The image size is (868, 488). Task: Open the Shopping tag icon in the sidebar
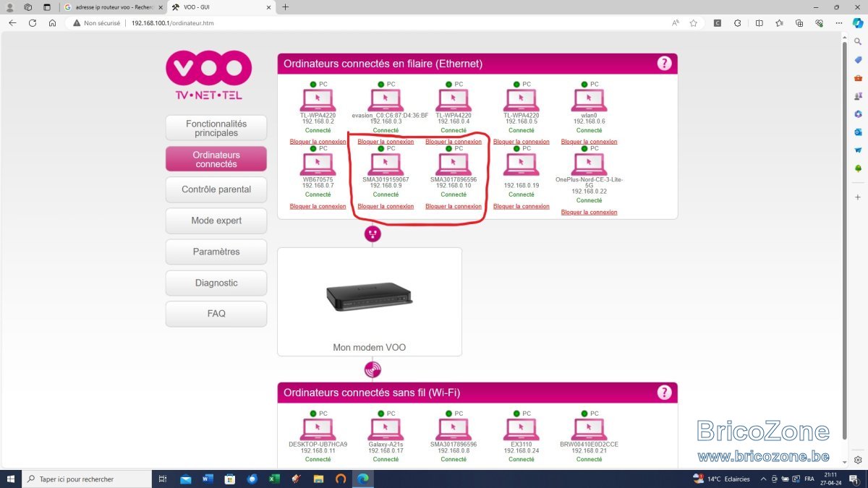[x=858, y=60]
